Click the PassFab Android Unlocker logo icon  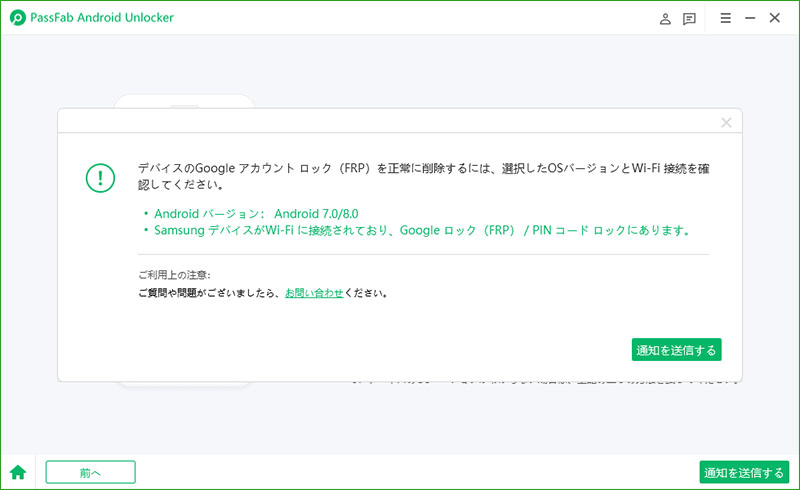17,18
